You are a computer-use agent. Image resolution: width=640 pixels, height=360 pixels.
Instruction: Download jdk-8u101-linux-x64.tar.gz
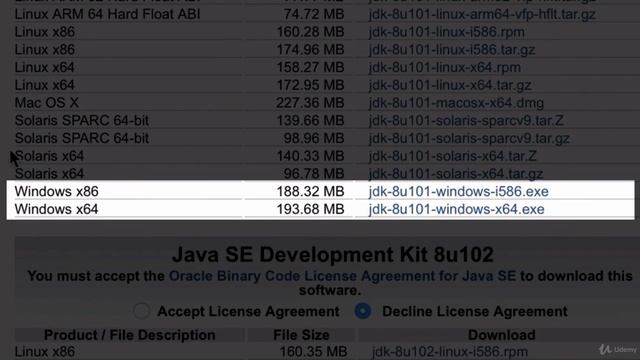450,85
